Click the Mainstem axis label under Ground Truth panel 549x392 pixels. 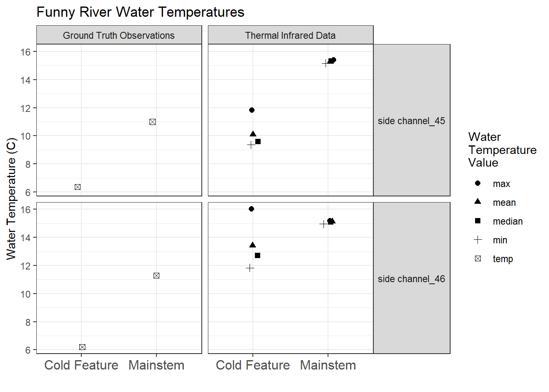coord(156,365)
